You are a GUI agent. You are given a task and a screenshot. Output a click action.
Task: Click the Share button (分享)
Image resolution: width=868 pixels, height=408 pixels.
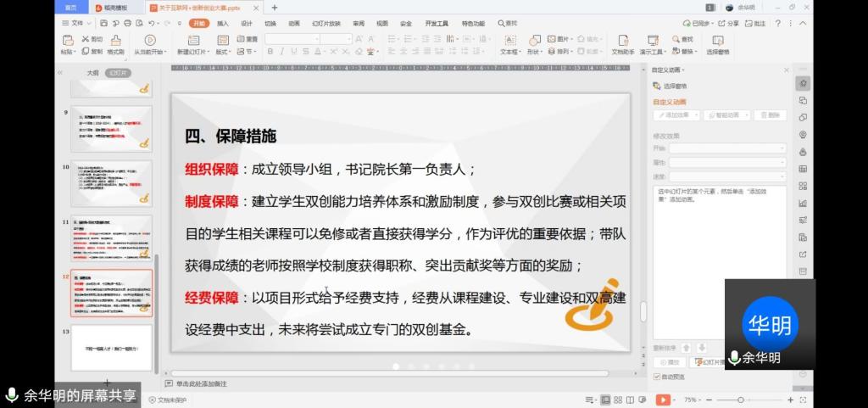pyautogui.click(x=728, y=23)
